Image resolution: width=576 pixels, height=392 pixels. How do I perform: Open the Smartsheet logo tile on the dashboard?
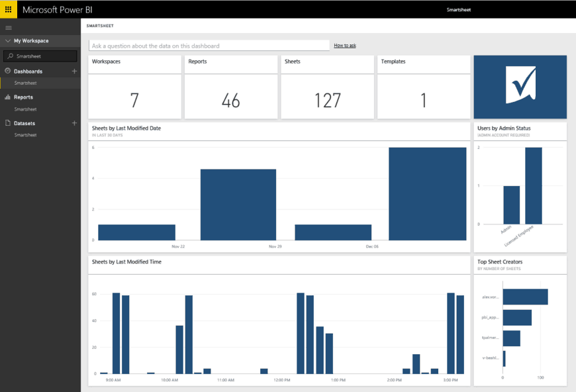[x=520, y=86]
